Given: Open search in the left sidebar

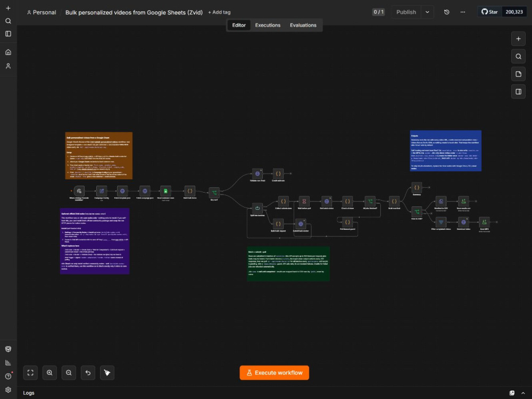Looking at the screenshot, I should (x=8, y=21).
